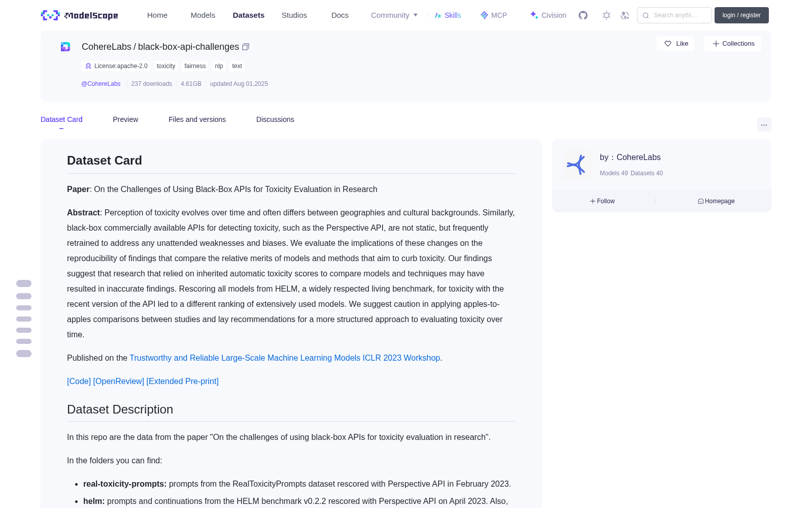Click the 237 downloads text
This screenshot has height=508, width=812.
151,84
